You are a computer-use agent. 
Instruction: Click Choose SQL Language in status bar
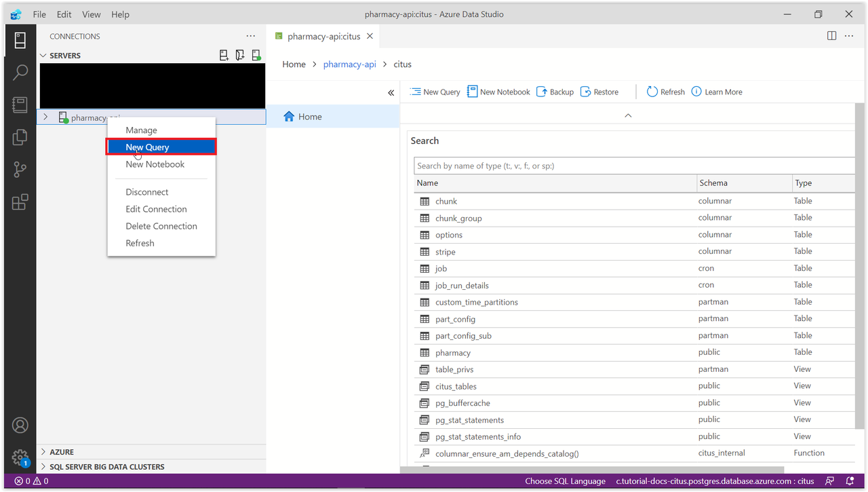pos(565,481)
